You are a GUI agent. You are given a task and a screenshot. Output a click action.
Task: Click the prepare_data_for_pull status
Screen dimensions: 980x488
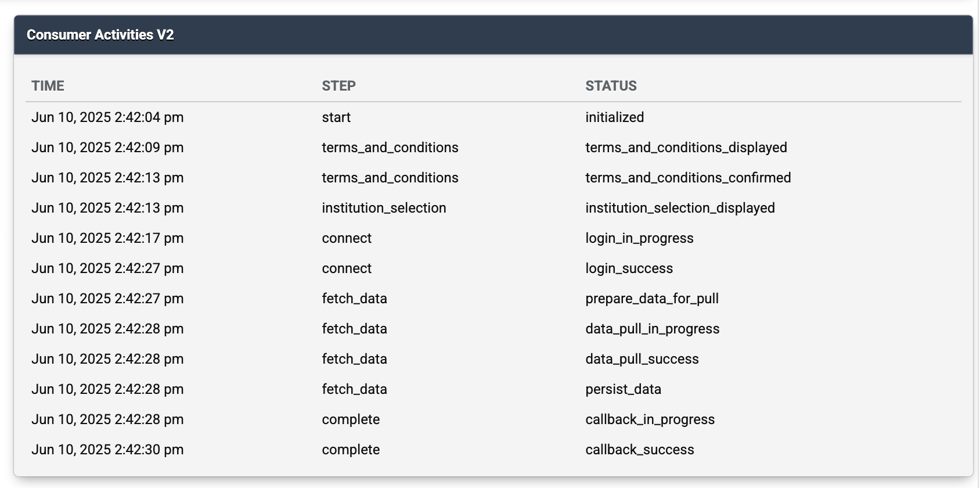[x=652, y=299]
